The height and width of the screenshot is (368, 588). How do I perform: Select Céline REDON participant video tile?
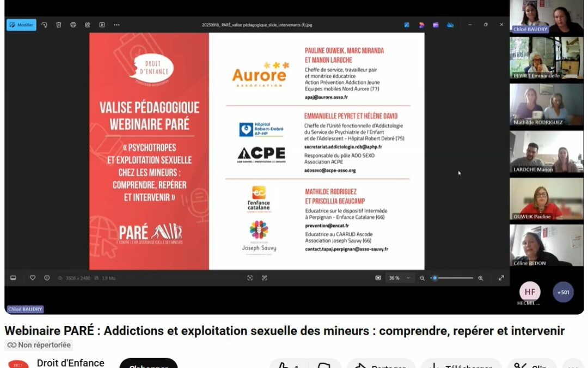pos(547,245)
